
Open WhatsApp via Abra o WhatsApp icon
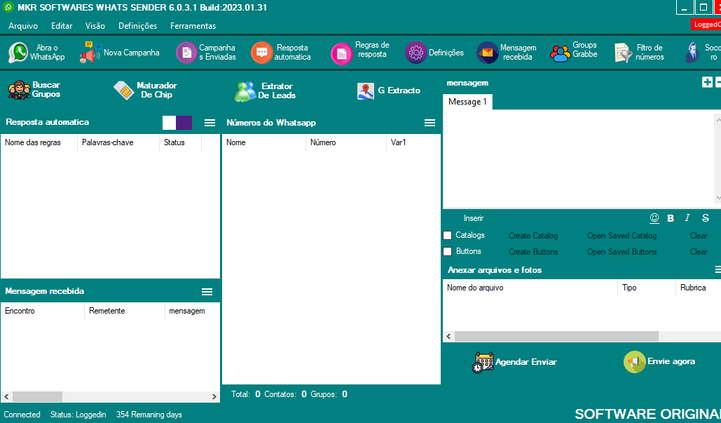(37, 52)
